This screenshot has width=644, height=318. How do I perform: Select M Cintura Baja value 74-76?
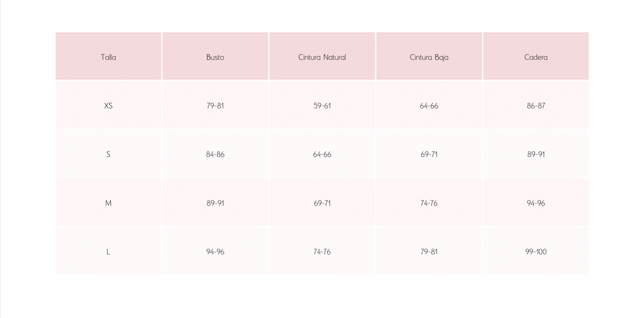coord(429,203)
